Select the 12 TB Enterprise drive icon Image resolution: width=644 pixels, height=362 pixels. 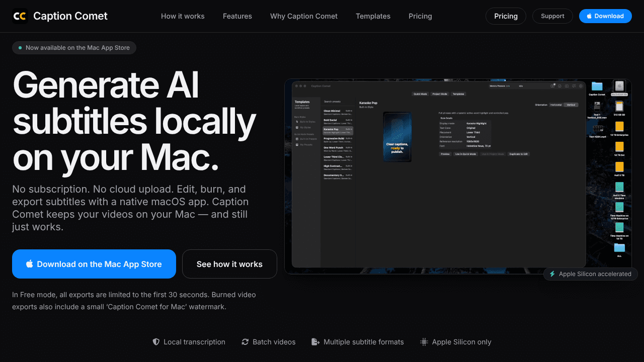pyautogui.click(x=619, y=126)
